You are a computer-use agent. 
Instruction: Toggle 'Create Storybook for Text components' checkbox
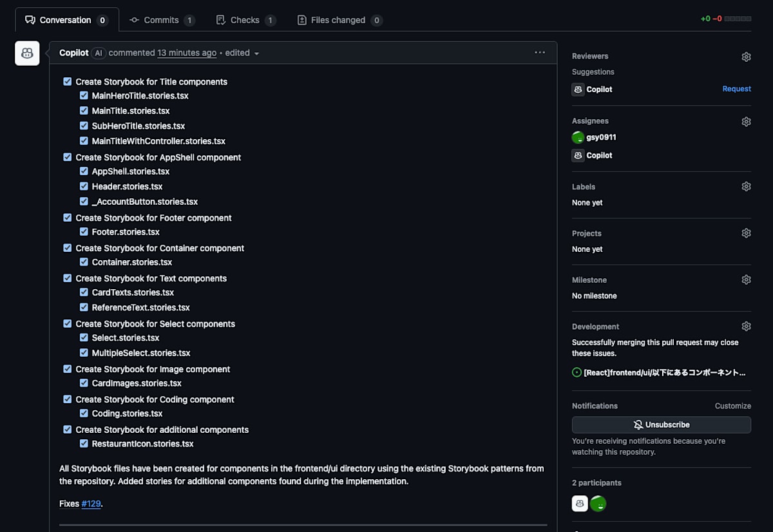click(x=68, y=278)
